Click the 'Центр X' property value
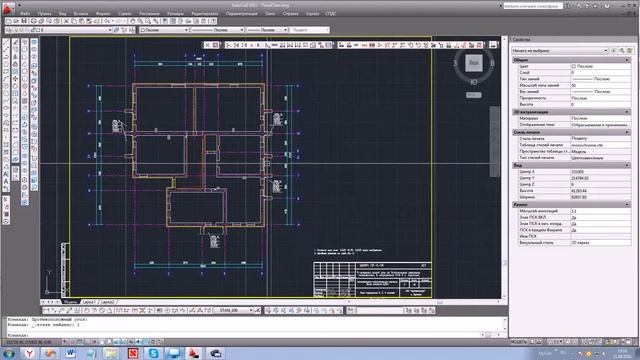Viewport: 640px width, 360px height. [x=600, y=172]
